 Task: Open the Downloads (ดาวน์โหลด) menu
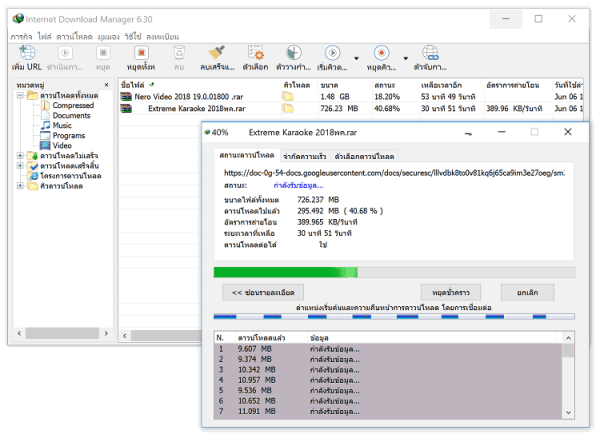point(74,37)
